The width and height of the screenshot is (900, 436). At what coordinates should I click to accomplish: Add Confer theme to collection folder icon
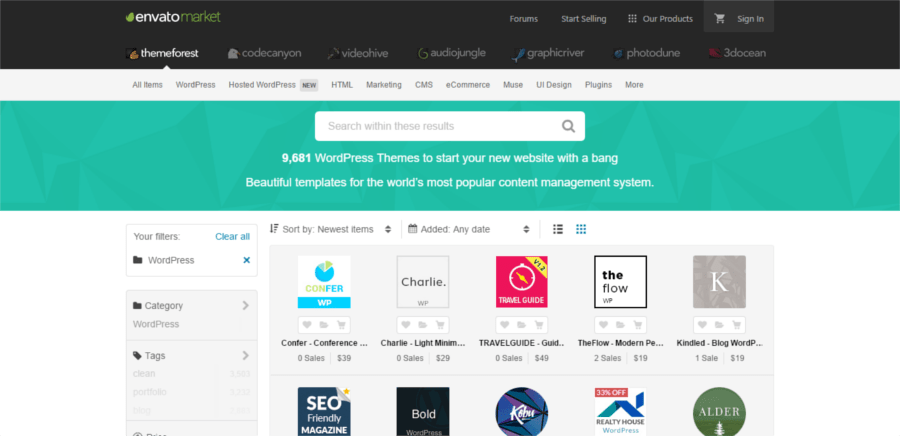pos(324,325)
